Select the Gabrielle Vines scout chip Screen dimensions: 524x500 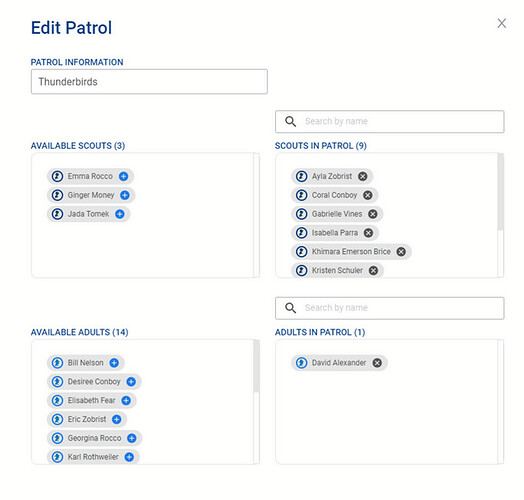337,214
